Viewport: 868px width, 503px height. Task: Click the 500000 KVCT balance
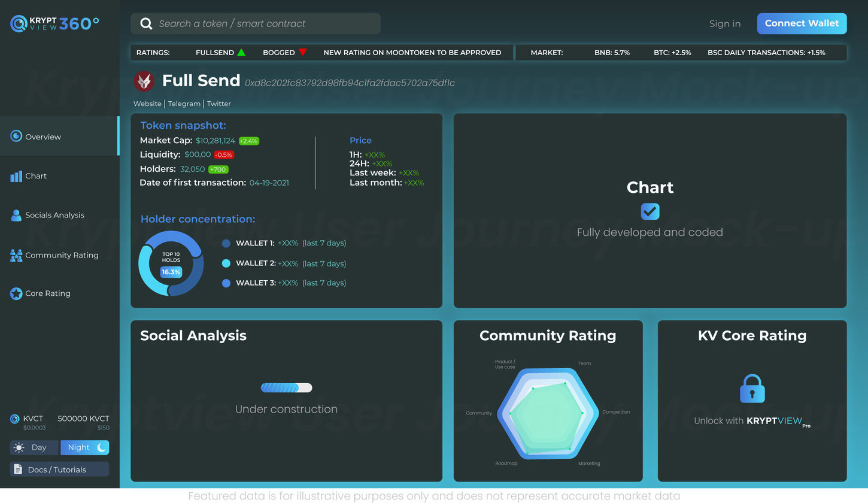tap(83, 419)
